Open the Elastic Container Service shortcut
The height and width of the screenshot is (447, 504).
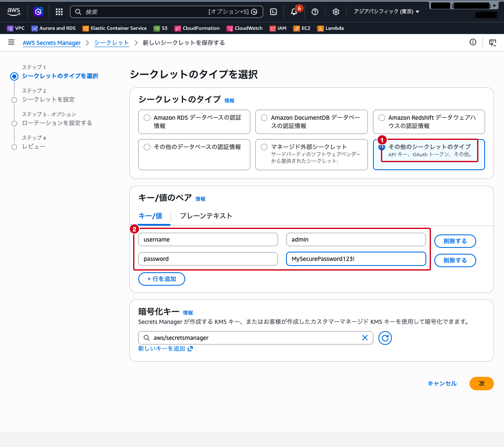[x=115, y=28]
